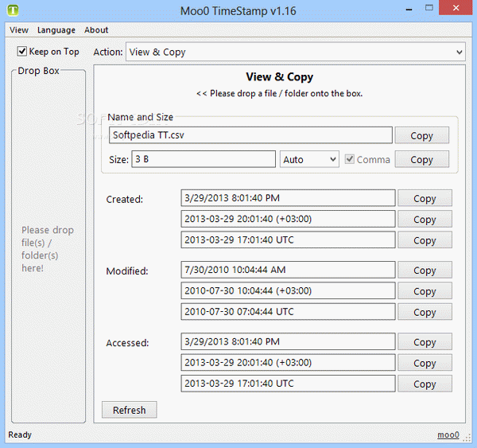This screenshot has width=477, height=448.
Task: Copy Created time 2013-03-29 20:01:40 (+03:00)
Action: [x=425, y=219]
